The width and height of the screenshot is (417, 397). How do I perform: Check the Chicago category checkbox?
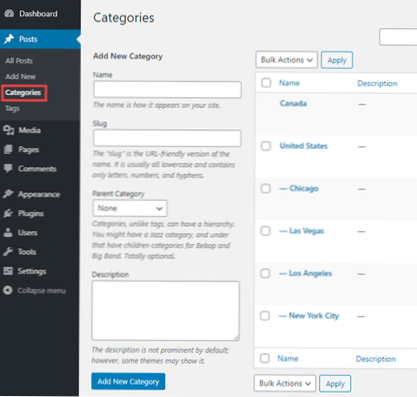click(x=266, y=188)
